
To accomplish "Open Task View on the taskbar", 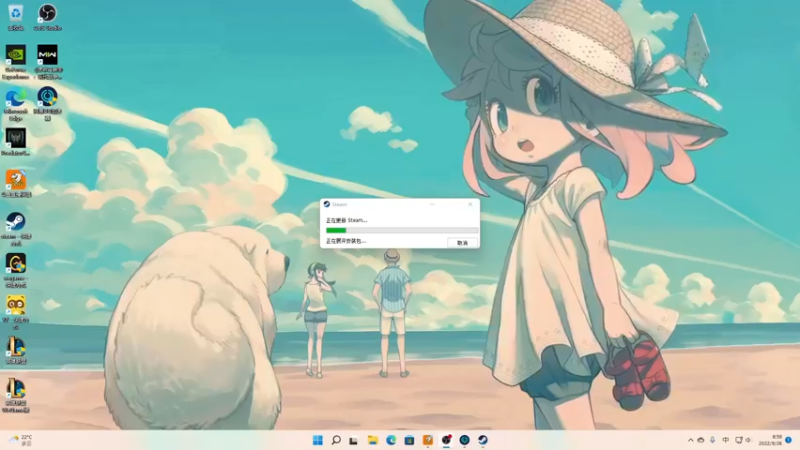I will 354,440.
